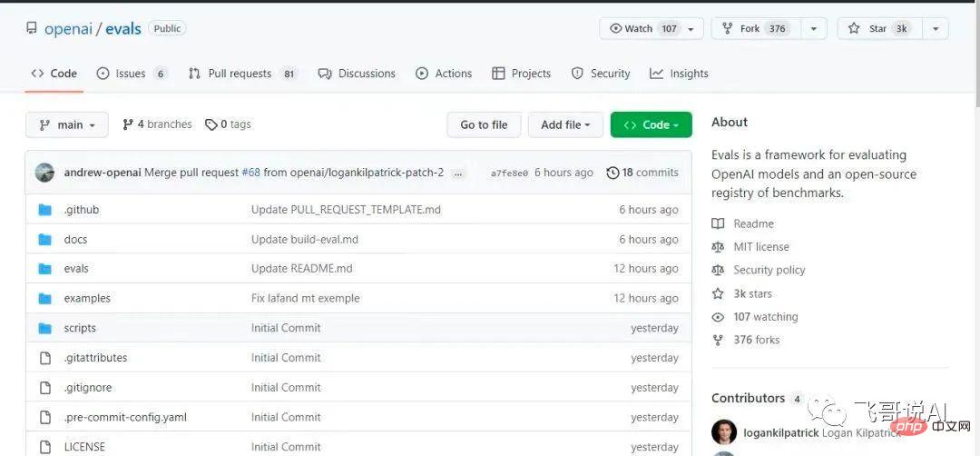Open commit 'Update README.md'
Screen dimensions: 980x456
point(302,268)
